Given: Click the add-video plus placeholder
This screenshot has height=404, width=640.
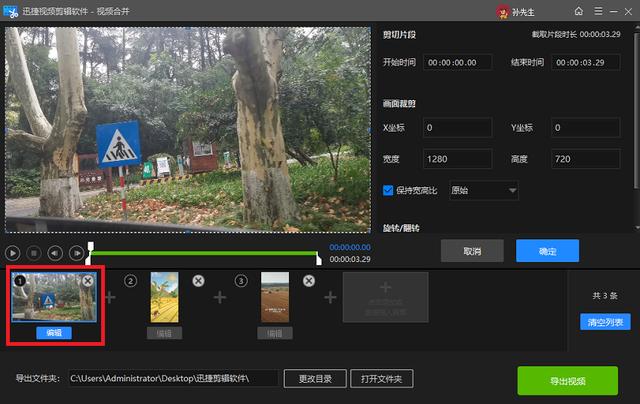Looking at the screenshot, I should tap(385, 297).
